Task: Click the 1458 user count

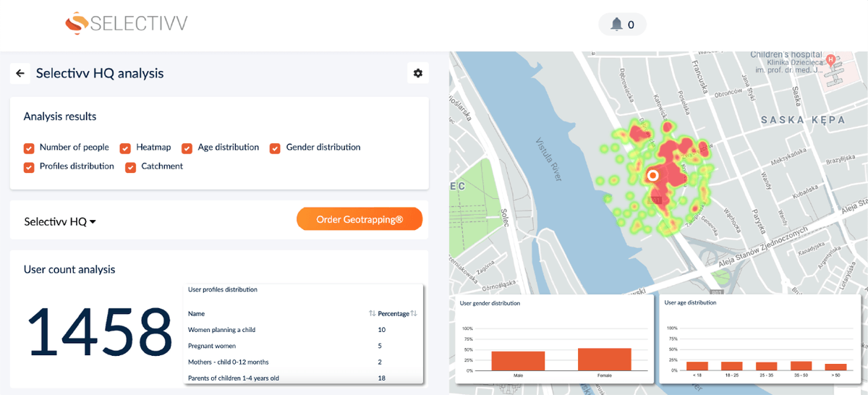Action: point(99,331)
